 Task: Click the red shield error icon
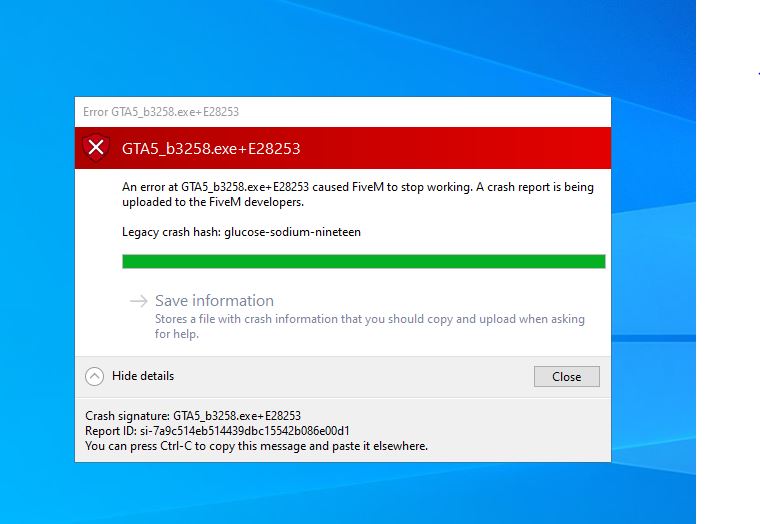pyautogui.click(x=96, y=147)
